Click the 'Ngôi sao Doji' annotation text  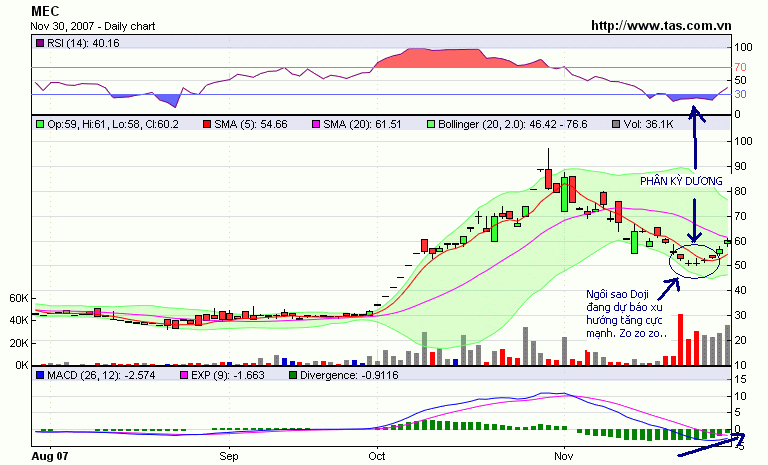pos(618,294)
